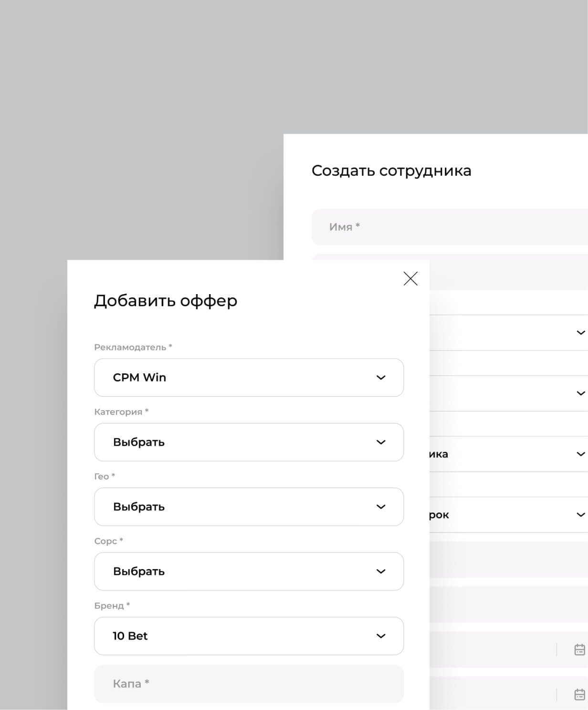Click first gray field below 'рок' dropdown
The height and width of the screenshot is (710, 588).
506,560
